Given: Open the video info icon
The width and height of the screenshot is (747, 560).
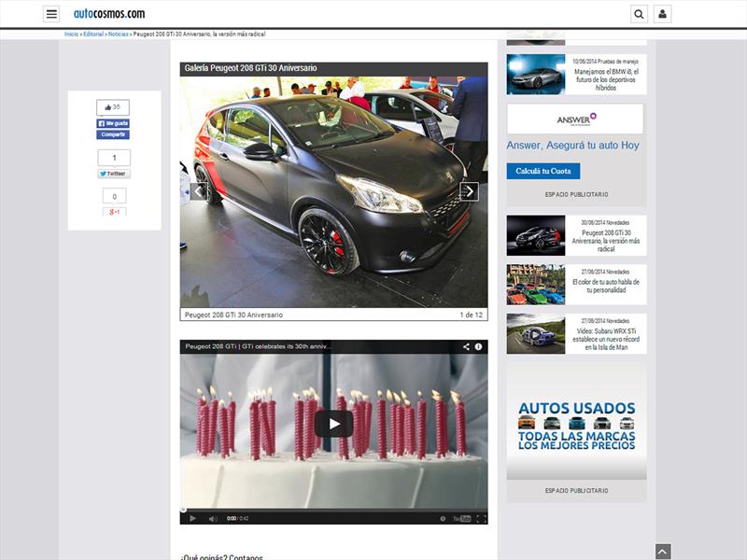Looking at the screenshot, I should [x=478, y=346].
